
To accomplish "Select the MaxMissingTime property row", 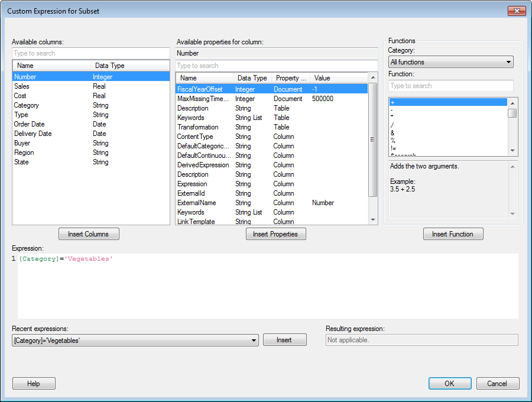I will pos(203,99).
